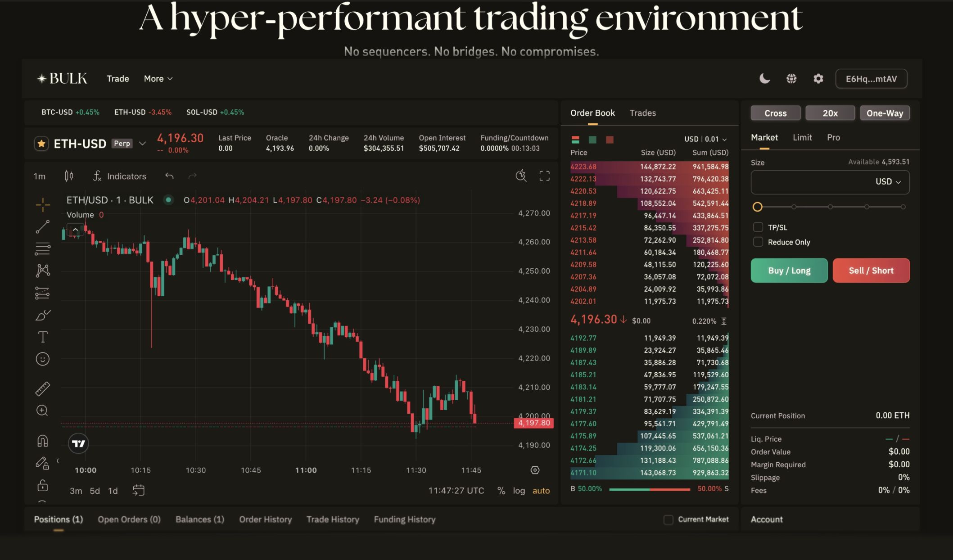Activate the magnet snapping tool
Viewport: 953px width, 560px height.
42,441
